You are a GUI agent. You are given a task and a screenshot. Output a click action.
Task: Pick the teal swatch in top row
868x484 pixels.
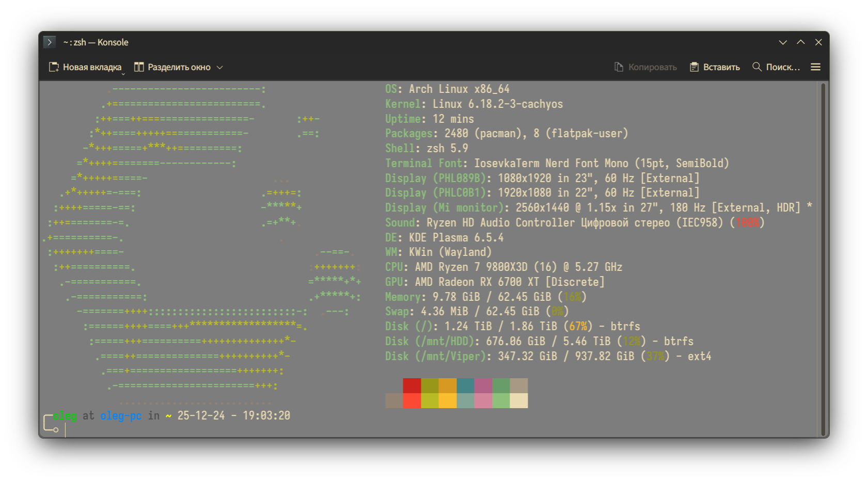(465, 386)
